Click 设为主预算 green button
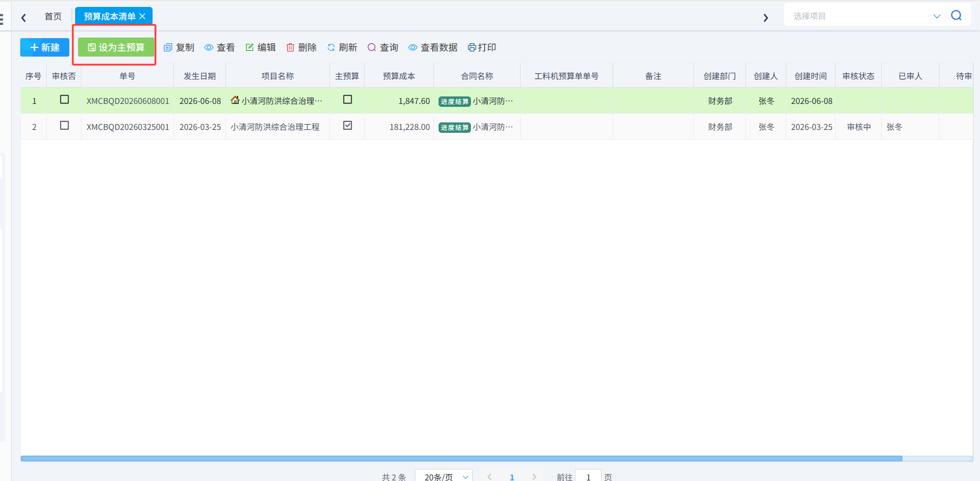The width and height of the screenshot is (980, 481). (116, 47)
